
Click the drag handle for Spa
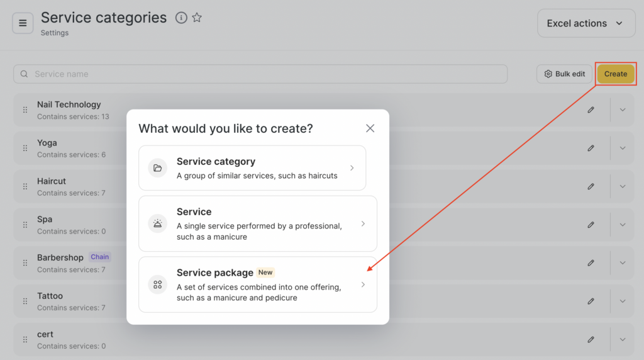pos(25,225)
